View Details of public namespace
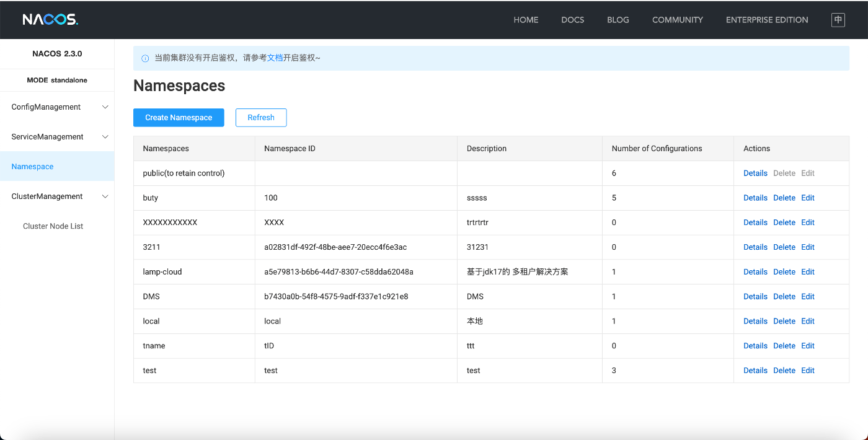 tap(755, 174)
